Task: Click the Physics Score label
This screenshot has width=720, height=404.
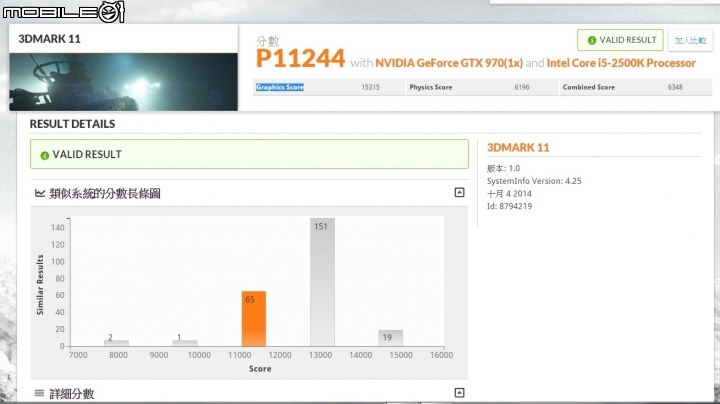Action: click(x=431, y=87)
